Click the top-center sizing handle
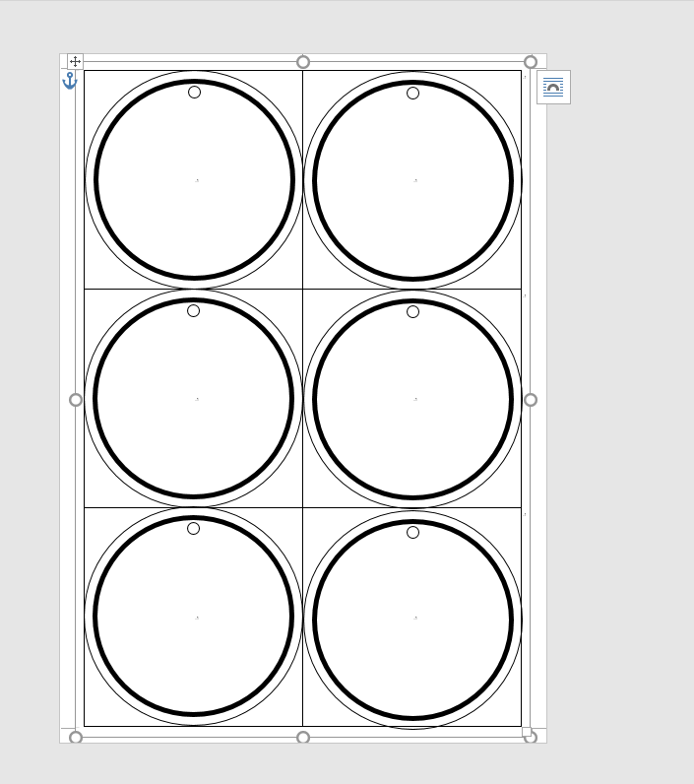Viewport: 694px width, 784px height. click(303, 62)
